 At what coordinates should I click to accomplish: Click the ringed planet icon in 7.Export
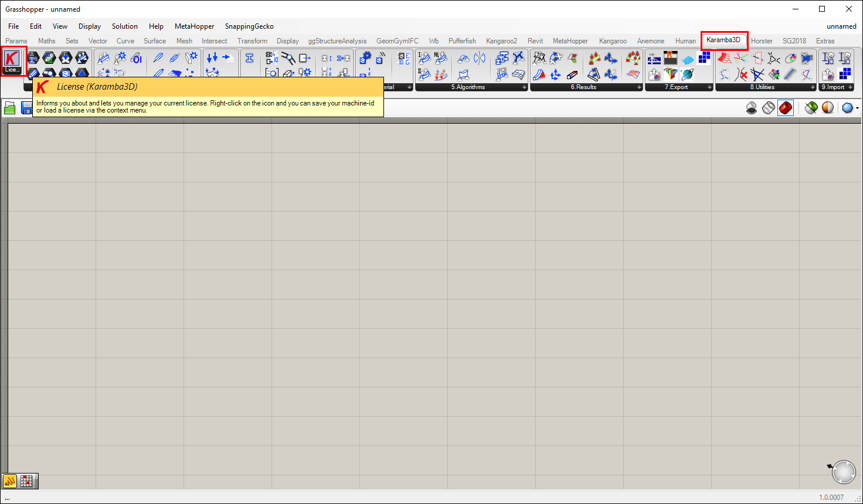point(687,74)
